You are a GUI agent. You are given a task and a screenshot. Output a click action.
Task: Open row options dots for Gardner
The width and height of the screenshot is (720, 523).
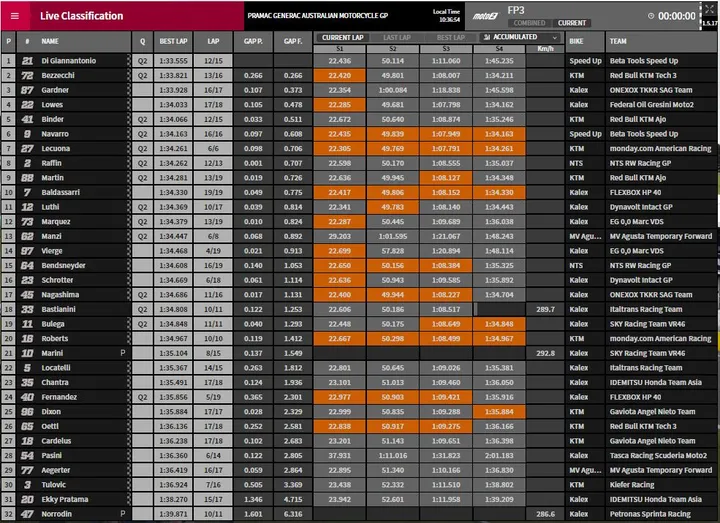click(x=128, y=90)
